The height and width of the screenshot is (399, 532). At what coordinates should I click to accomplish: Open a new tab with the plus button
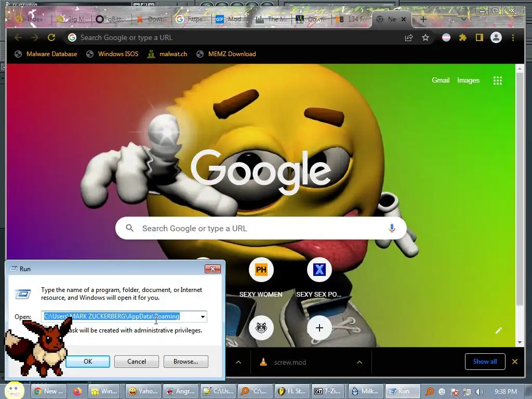tap(423, 19)
